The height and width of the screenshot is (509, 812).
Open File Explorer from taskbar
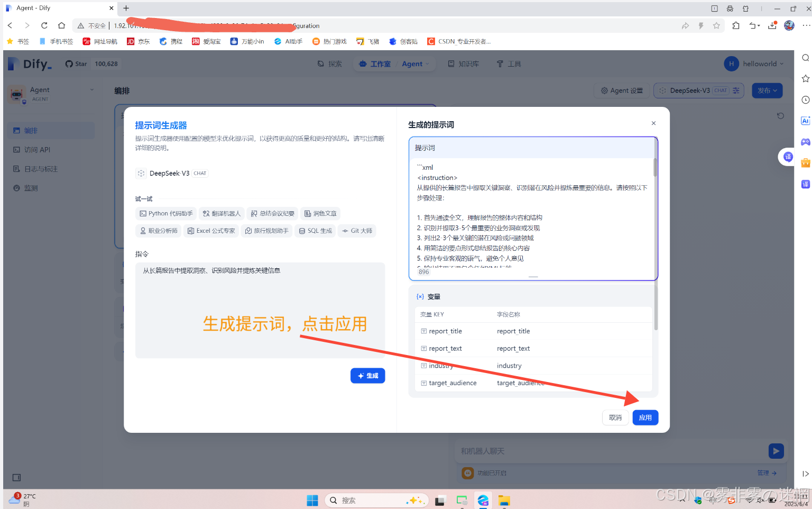[x=504, y=500]
